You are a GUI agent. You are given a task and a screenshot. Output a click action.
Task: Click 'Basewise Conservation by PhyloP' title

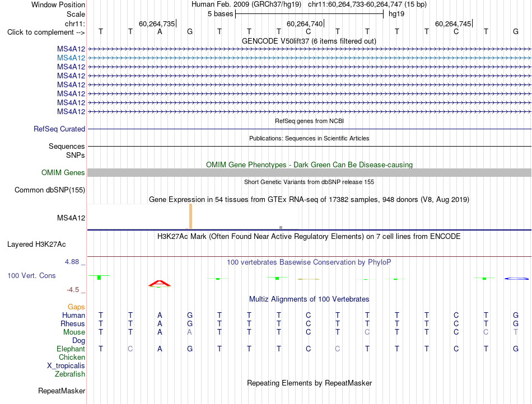click(x=309, y=262)
